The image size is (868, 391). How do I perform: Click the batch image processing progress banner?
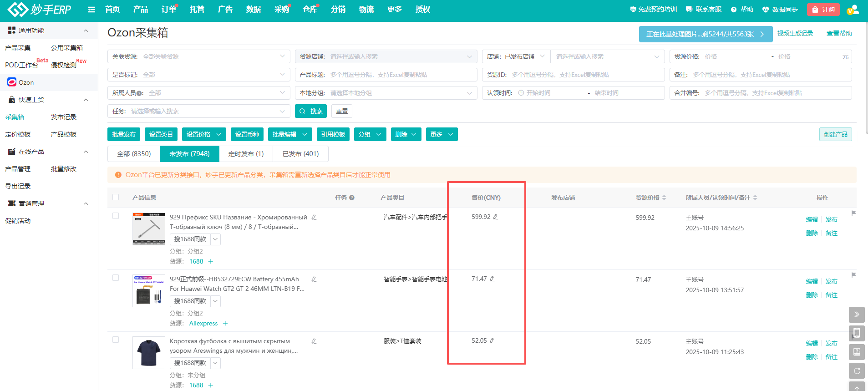point(705,34)
